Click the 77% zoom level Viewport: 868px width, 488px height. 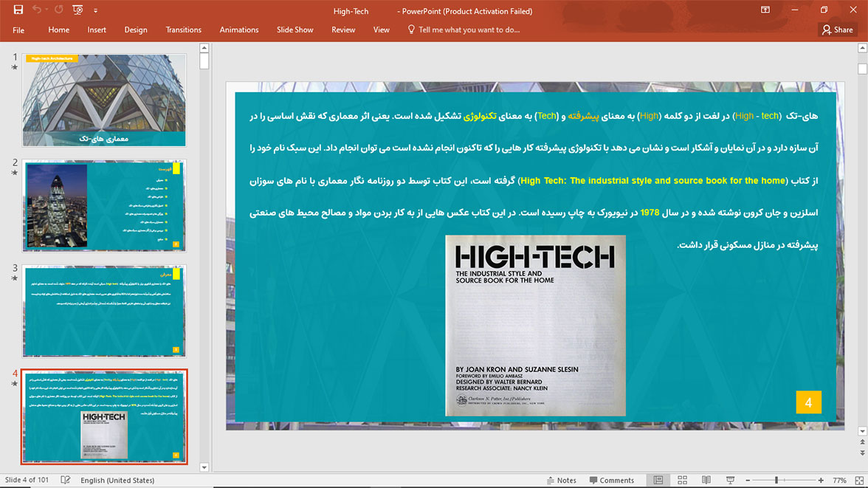(x=839, y=480)
